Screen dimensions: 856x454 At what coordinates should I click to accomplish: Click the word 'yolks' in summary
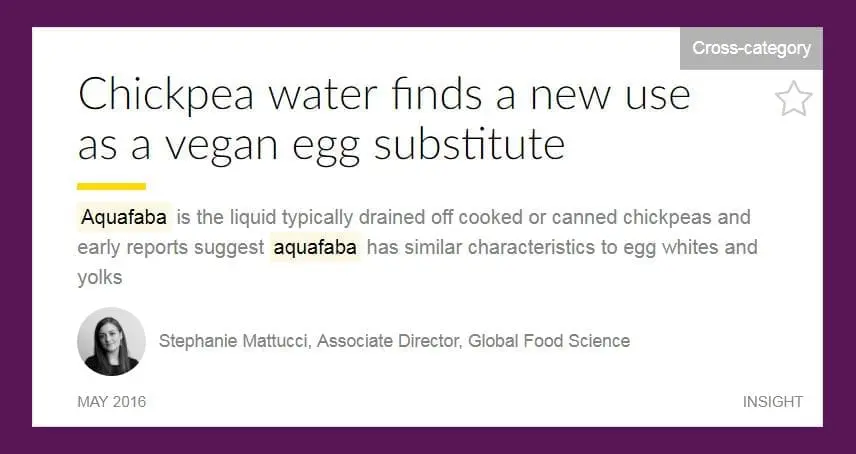click(x=99, y=277)
